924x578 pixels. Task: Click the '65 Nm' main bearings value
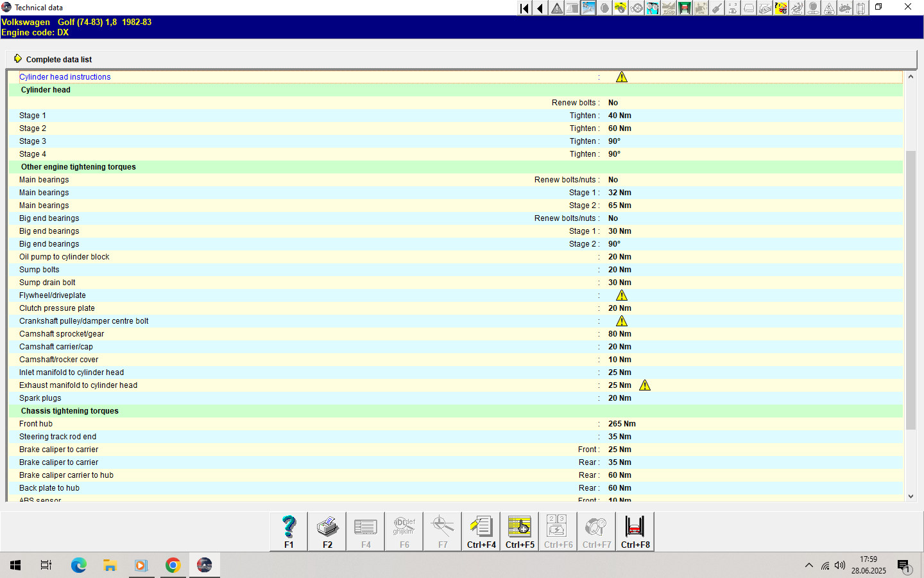(x=620, y=206)
